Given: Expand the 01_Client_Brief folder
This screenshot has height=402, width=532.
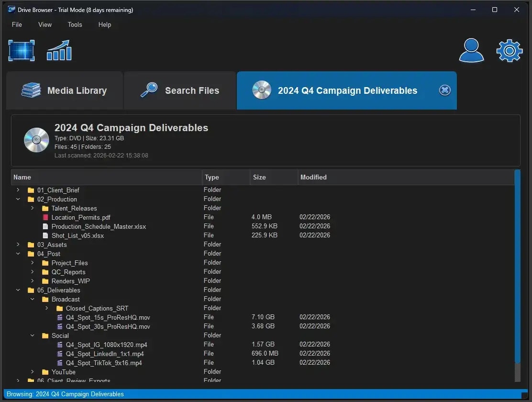Looking at the screenshot, I should [x=18, y=190].
